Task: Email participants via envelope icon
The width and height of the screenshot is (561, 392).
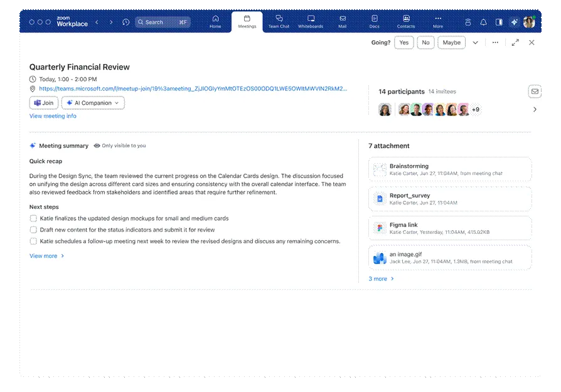Action: [x=535, y=92]
